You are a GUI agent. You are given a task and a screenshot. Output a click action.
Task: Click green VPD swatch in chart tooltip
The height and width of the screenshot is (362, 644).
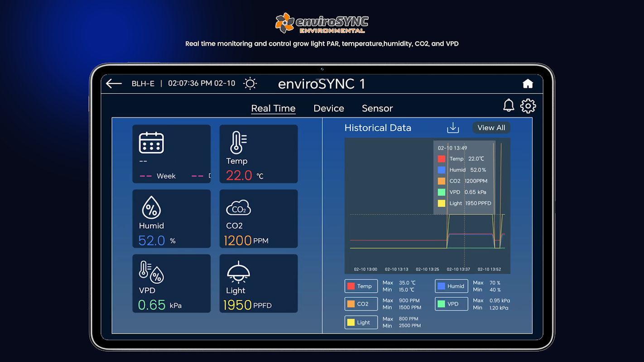[x=442, y=192]
